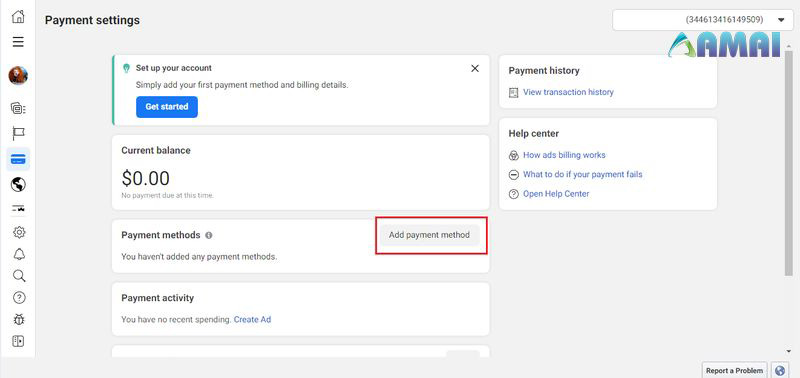Select the flag icon in sidebar
This screenshot has width=800, height=378.
(18, 134)
